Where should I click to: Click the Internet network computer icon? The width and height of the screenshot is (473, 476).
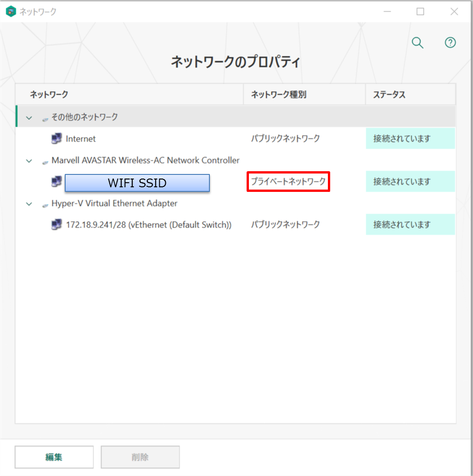pyautogui.click(x=56, y=139)
